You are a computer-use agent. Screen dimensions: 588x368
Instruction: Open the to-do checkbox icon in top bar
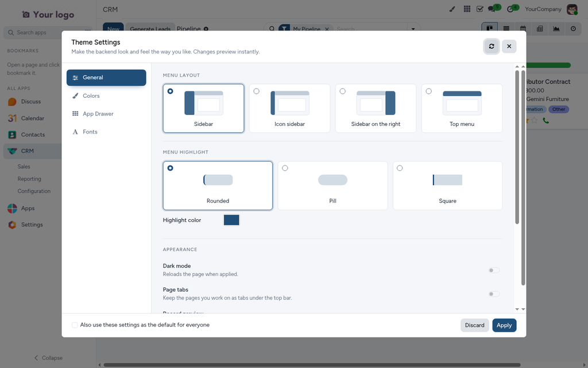point(479,9)
